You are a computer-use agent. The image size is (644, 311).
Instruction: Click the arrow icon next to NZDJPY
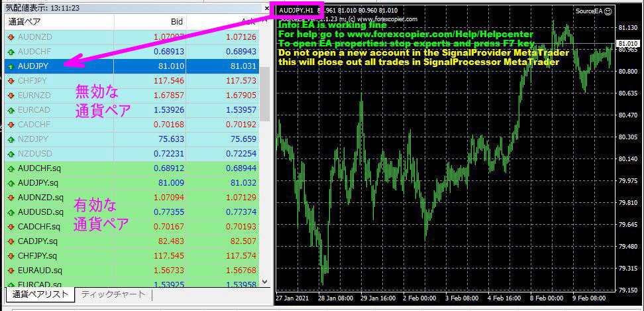11,139
